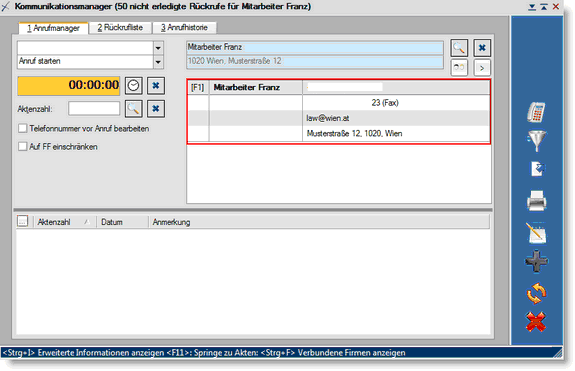Click the orange refresh arrows icon

[536, 293]
